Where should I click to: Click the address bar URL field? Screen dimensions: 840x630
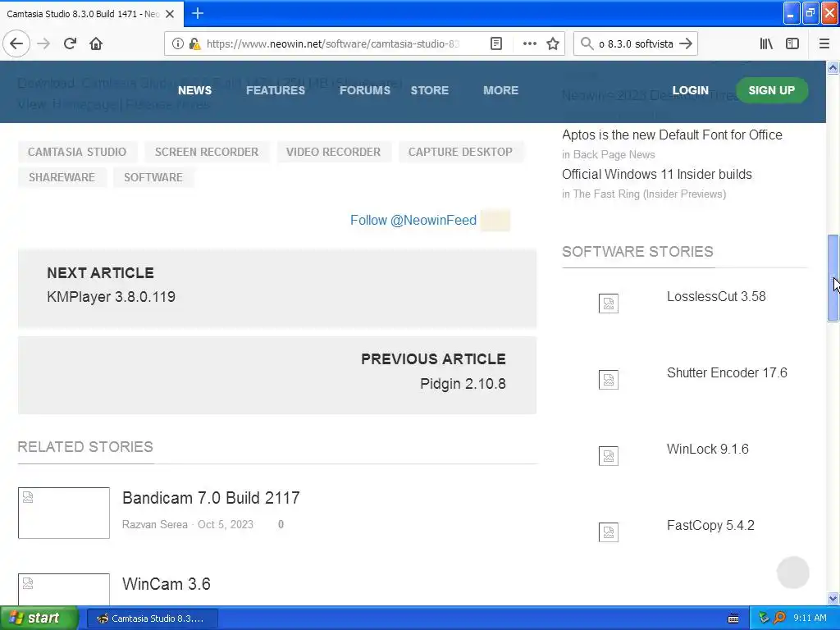pyautogui.click(x=333, y=44)
